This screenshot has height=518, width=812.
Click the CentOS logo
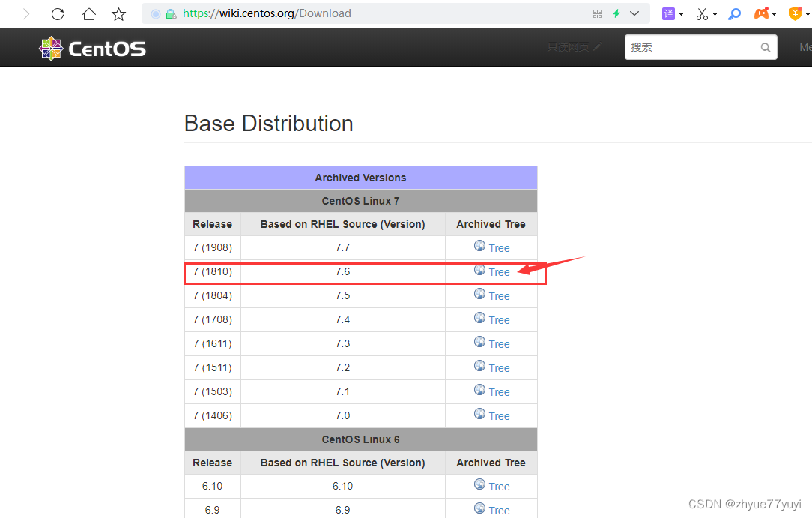pos(93,49)
